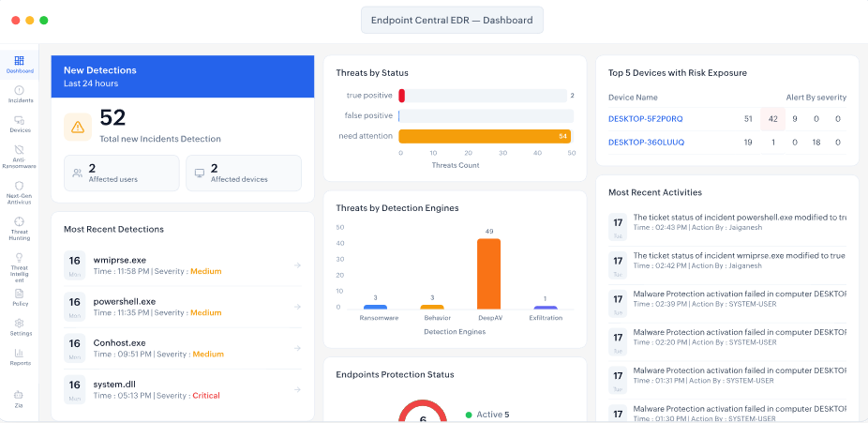The image size is (868, 423).
Task: Click the Alert By severity column header
Action: [x=816, y=98]
